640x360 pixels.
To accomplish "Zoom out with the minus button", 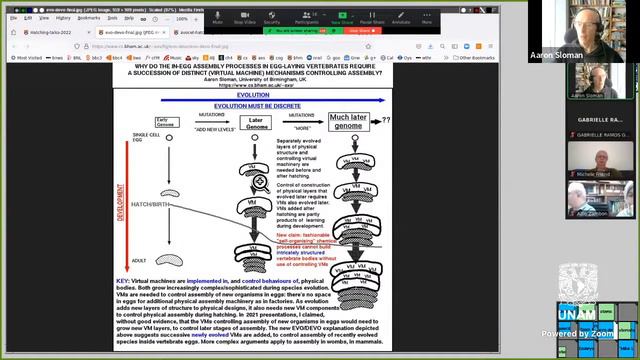I will [167, 19].
